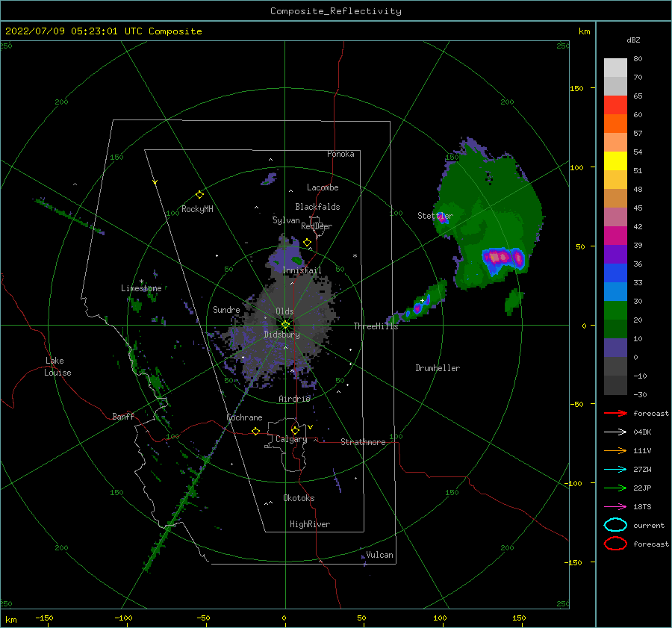This screenshot has height=628, width=672.
Task: Click the small green echo north of Innisfail
Action: pos(296,260)
